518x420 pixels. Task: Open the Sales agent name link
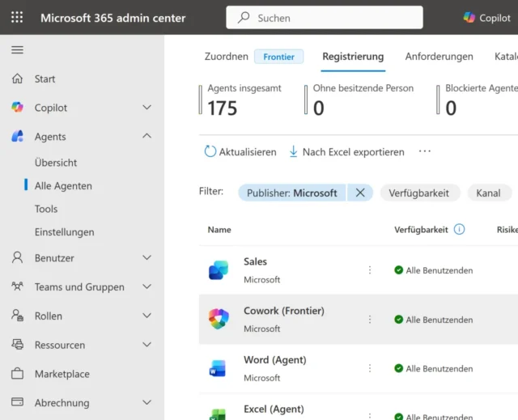(255, 261)
